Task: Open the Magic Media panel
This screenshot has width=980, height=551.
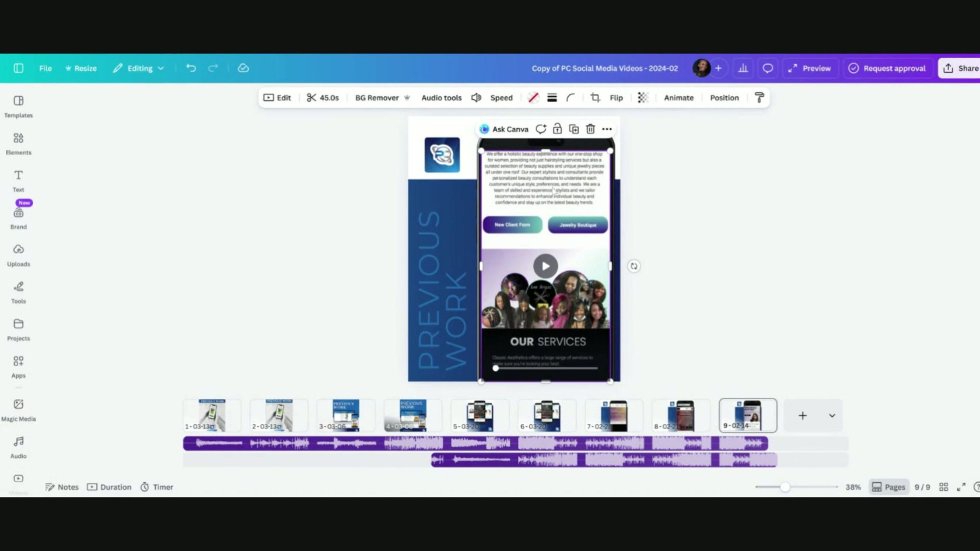Action: 19,410
